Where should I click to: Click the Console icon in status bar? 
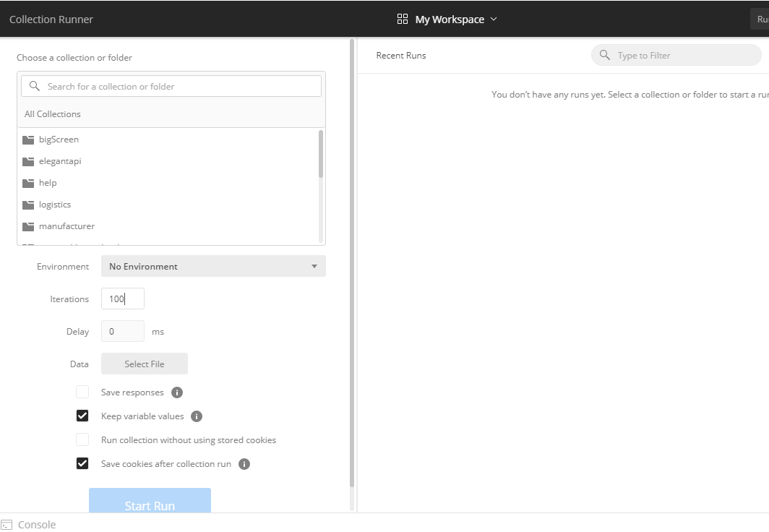7,525
